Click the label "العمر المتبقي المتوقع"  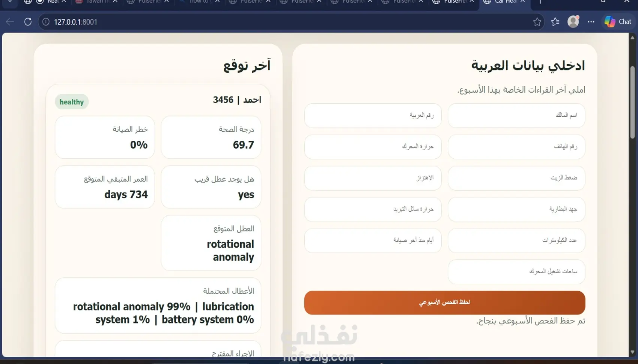coord(116,179)
